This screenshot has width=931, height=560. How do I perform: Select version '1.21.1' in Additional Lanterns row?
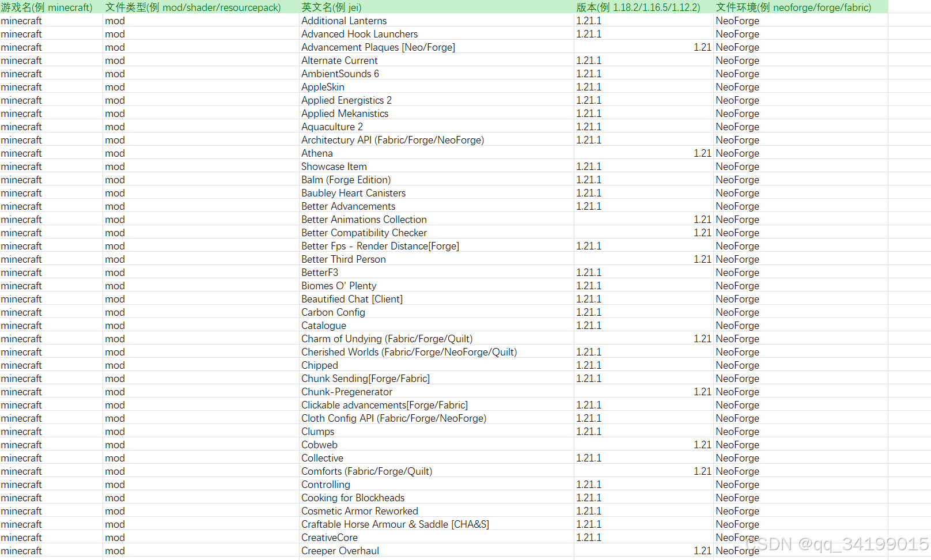coord(644,21)
